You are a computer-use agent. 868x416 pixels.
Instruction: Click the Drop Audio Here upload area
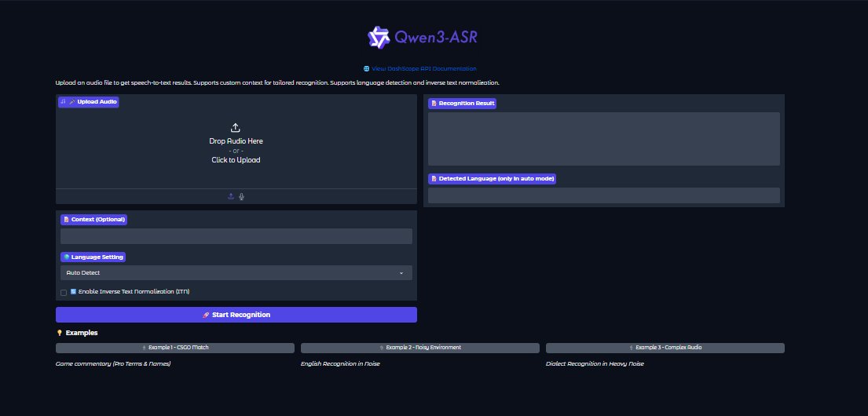click(x=236, y=143)
